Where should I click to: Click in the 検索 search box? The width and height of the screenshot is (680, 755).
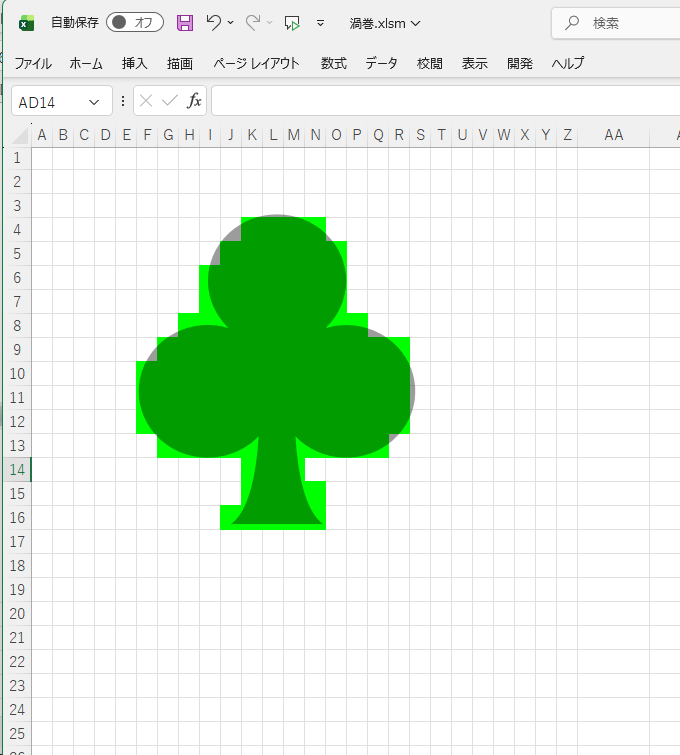[620, 23]
